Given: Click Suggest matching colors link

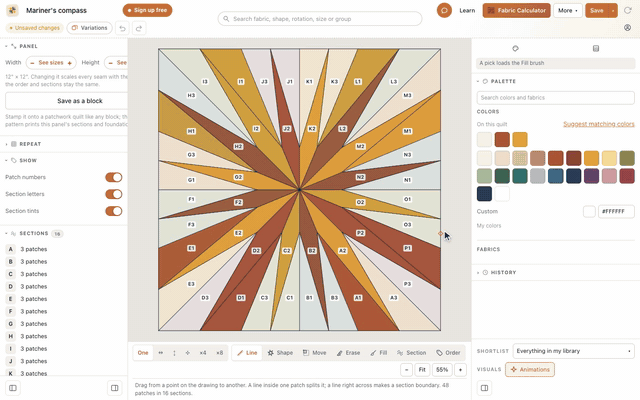Looking at the screenshot, I should [599, 124].
